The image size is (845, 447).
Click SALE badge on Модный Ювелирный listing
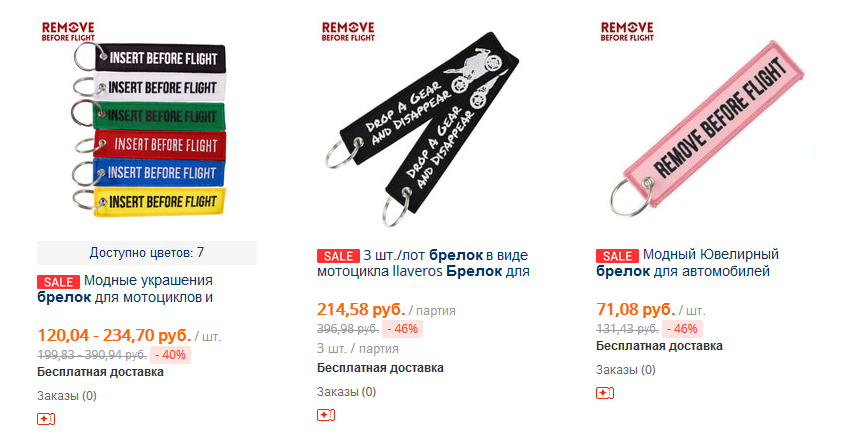click(x=617, y=256)
